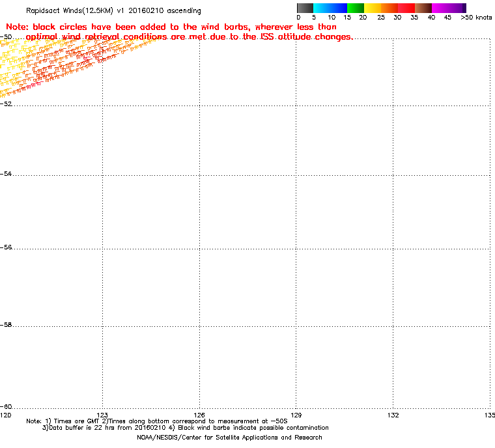Click the cyan-blue 5-15 knots color band

click(x=330, y=8)
